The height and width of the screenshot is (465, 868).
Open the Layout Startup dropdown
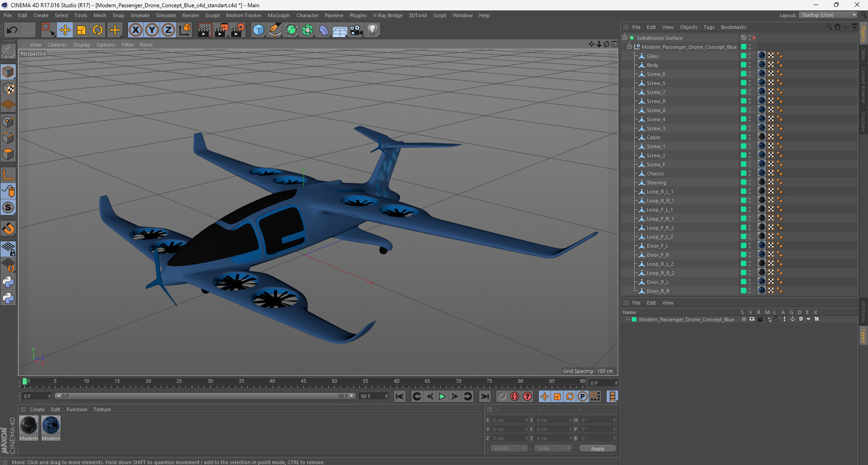coord(828,15)
